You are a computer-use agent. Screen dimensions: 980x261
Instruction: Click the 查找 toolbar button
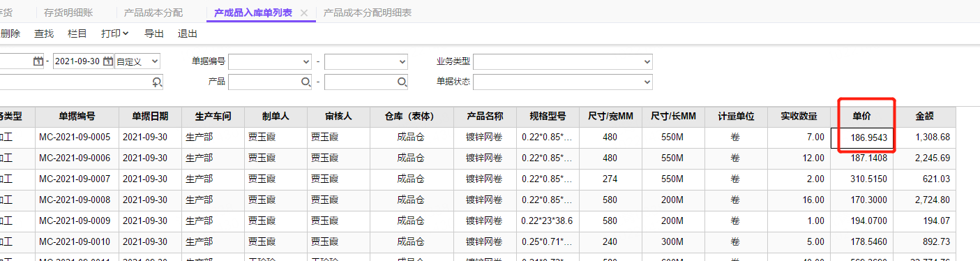pyautogui.click(x=44, y=33)
